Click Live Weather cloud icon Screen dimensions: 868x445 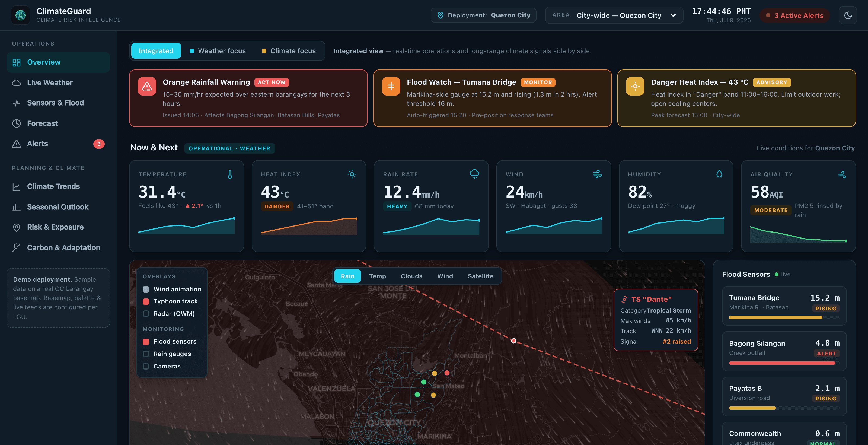pyautogui.click(x=17, y=82)
